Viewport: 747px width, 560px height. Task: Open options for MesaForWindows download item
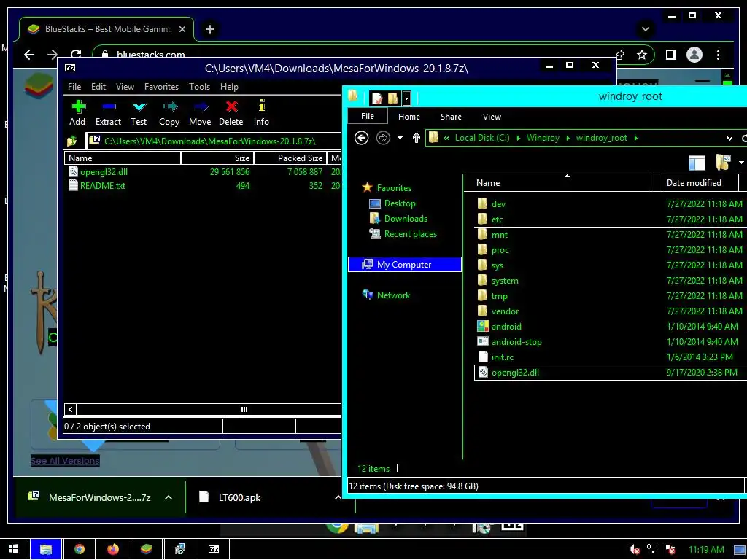(169, 497)
